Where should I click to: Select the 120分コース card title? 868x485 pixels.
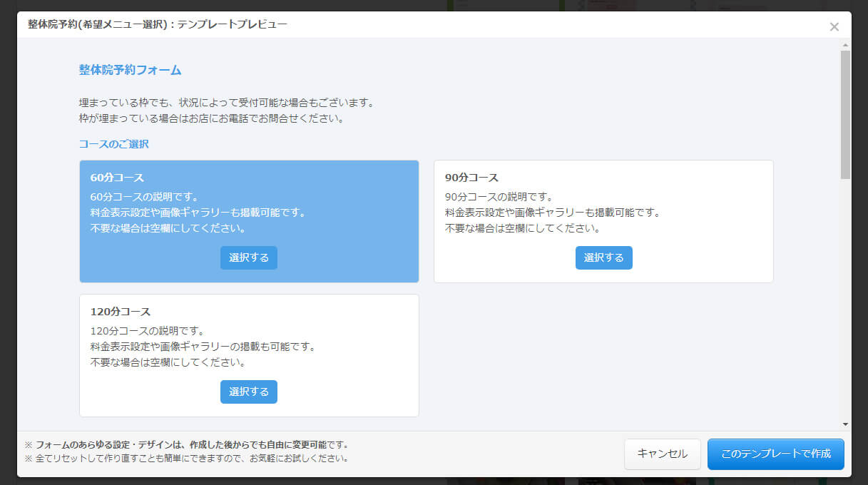coord(120,312)
